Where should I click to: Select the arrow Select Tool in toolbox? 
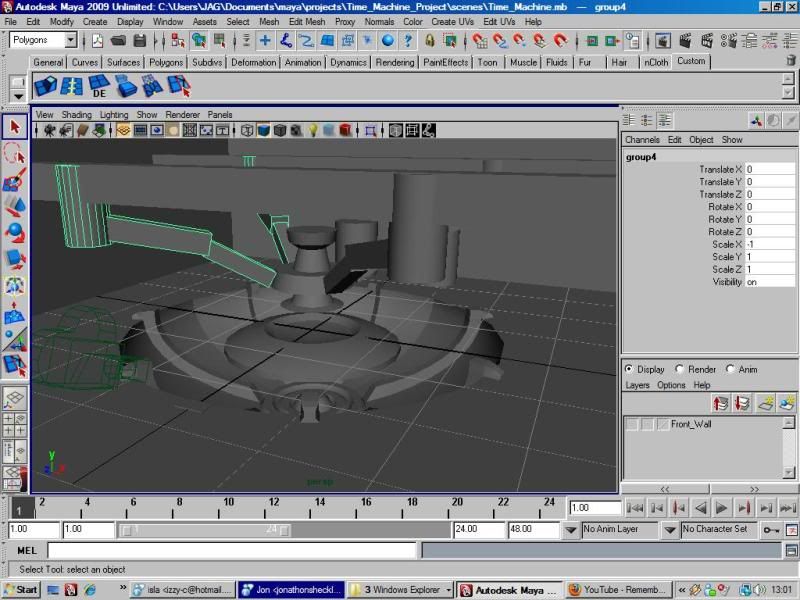point(14,127)
